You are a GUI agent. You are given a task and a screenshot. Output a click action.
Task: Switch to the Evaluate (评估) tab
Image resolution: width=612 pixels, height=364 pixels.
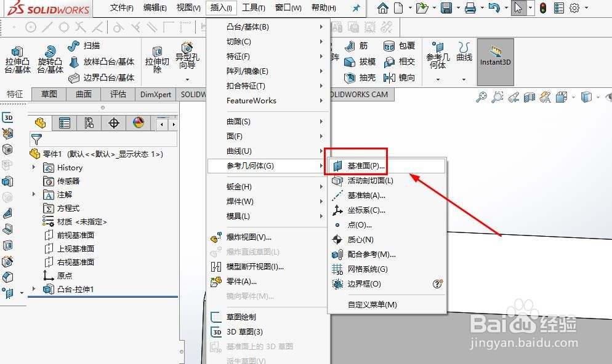(118, 94)
